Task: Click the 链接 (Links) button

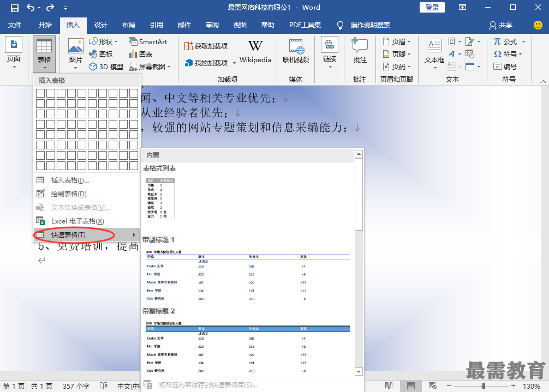Action: [330, 52]
